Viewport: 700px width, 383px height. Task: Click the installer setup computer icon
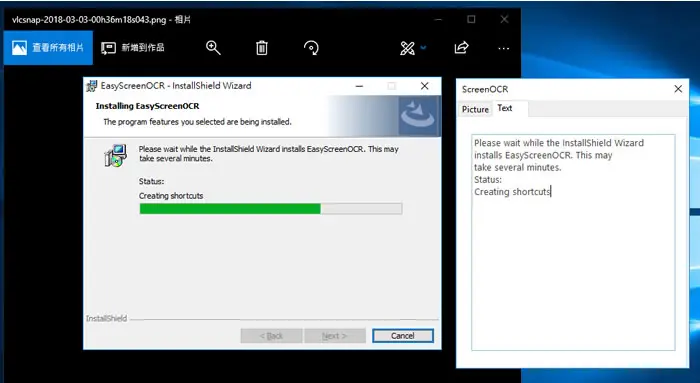pos(116,155)
